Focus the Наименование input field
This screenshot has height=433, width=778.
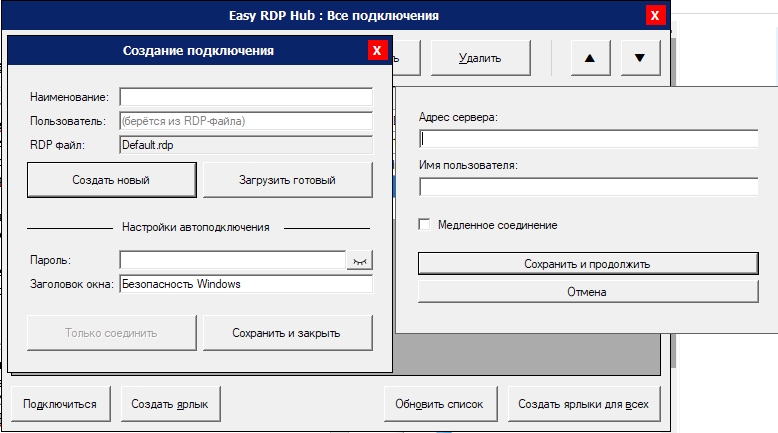246,97
